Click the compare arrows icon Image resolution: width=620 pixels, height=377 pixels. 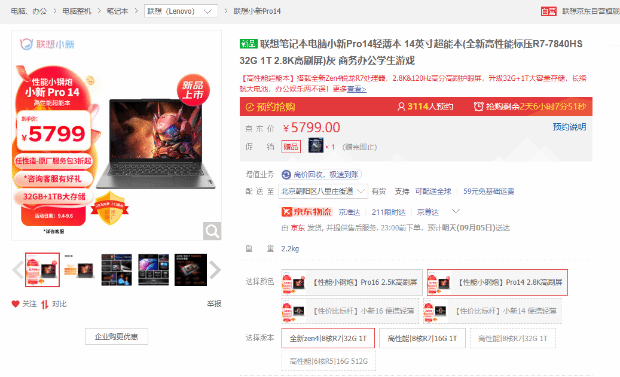[x=45, y=304]
